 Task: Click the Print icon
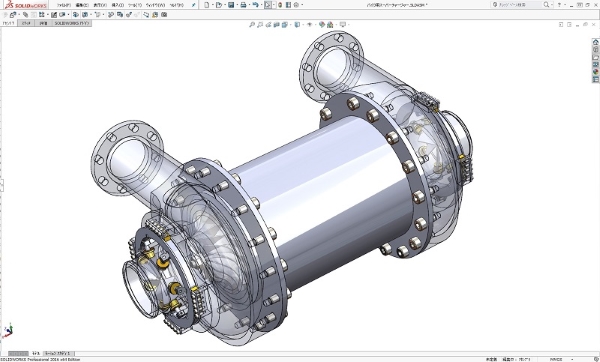click(243, 5)
